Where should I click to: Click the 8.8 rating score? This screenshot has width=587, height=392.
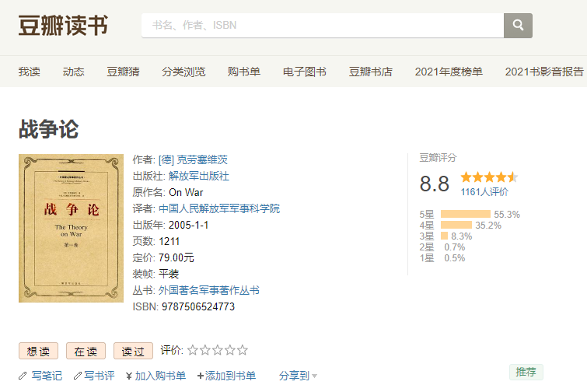[x=435, y=184]
